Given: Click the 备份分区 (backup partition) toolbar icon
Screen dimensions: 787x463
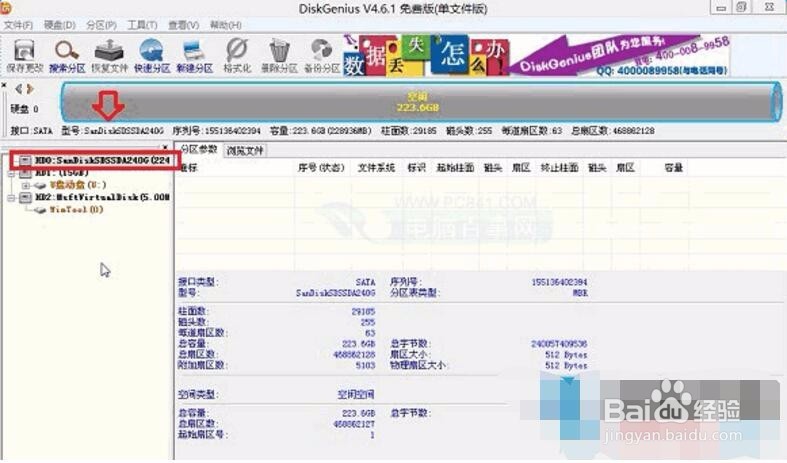Looking at the screenshot, I should coord(322,51).
